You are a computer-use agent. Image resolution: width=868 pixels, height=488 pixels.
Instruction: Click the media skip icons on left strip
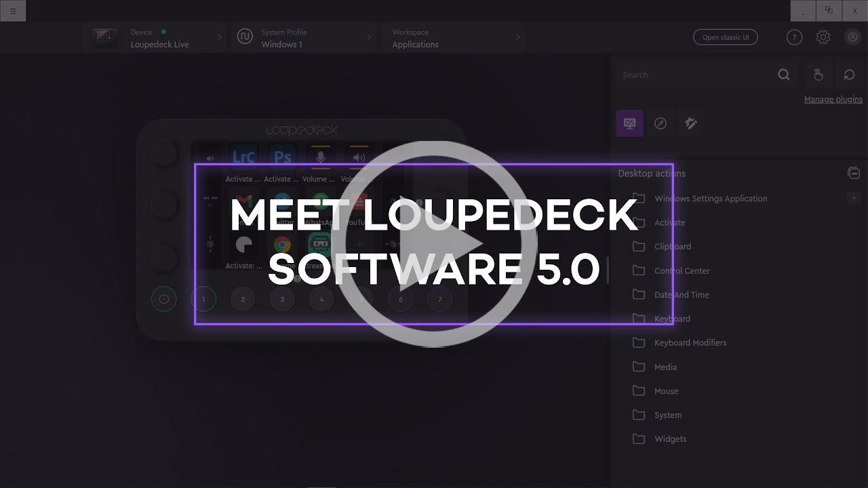tap(210, 199)
